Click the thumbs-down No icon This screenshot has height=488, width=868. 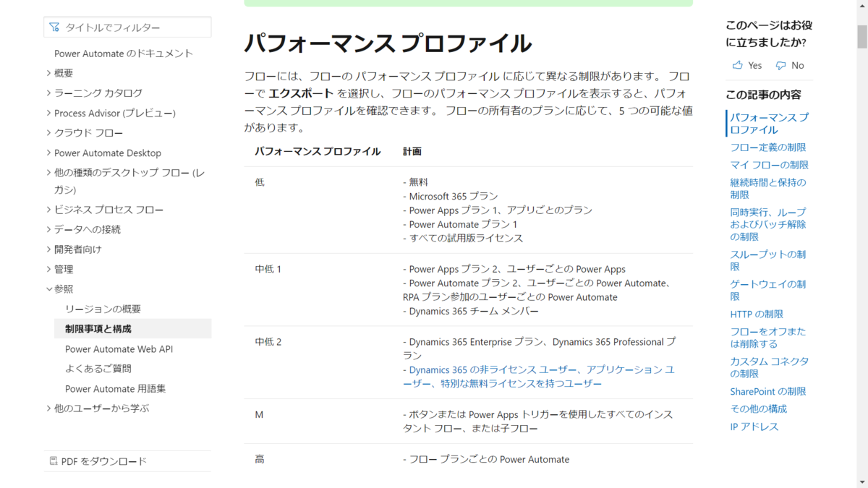coord(780,65)
